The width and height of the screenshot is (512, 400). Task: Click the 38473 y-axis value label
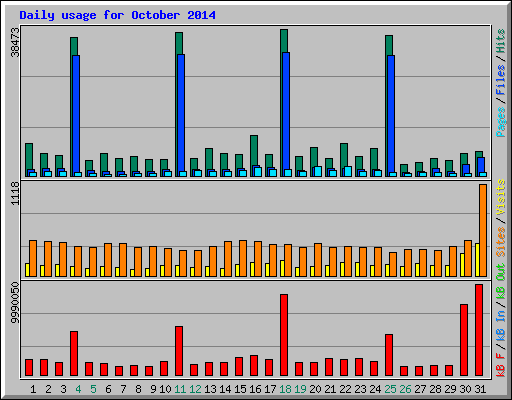click(x=15, y=42)
